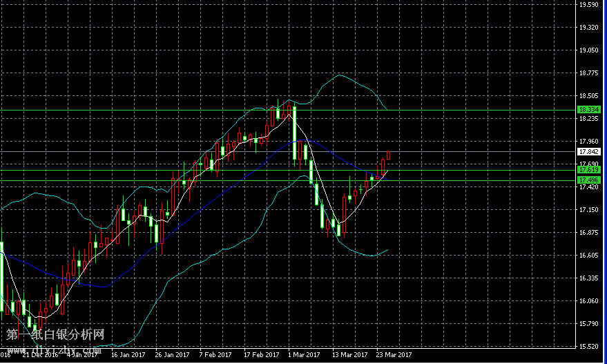
Task: Click the 15.520 price on the scale
Action: click(588, 347)
